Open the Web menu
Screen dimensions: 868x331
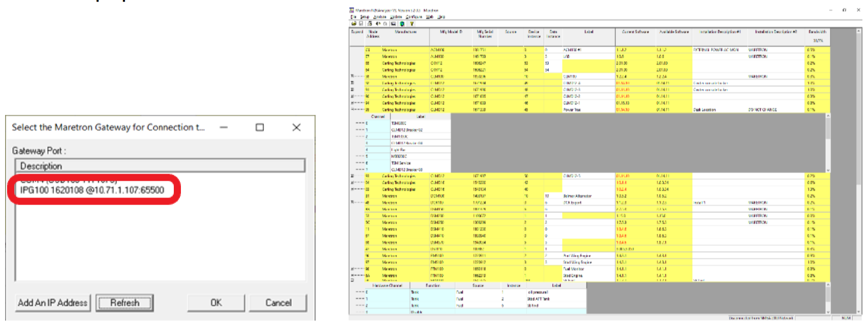[429, 17]
